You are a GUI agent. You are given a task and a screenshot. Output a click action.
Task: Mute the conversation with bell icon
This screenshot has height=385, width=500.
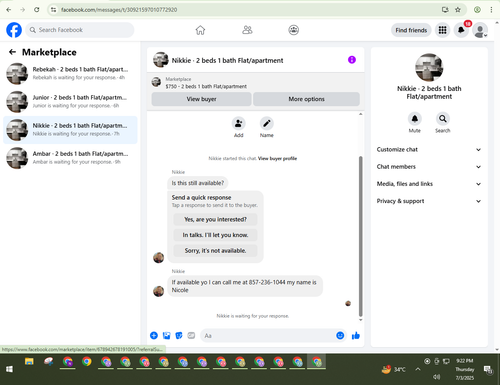click(x=415, y=119)
